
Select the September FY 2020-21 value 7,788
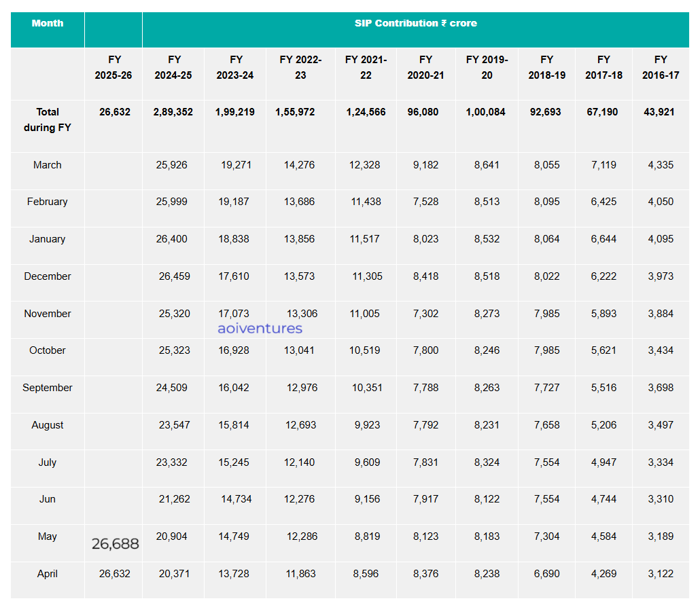(x=426, y=388)
